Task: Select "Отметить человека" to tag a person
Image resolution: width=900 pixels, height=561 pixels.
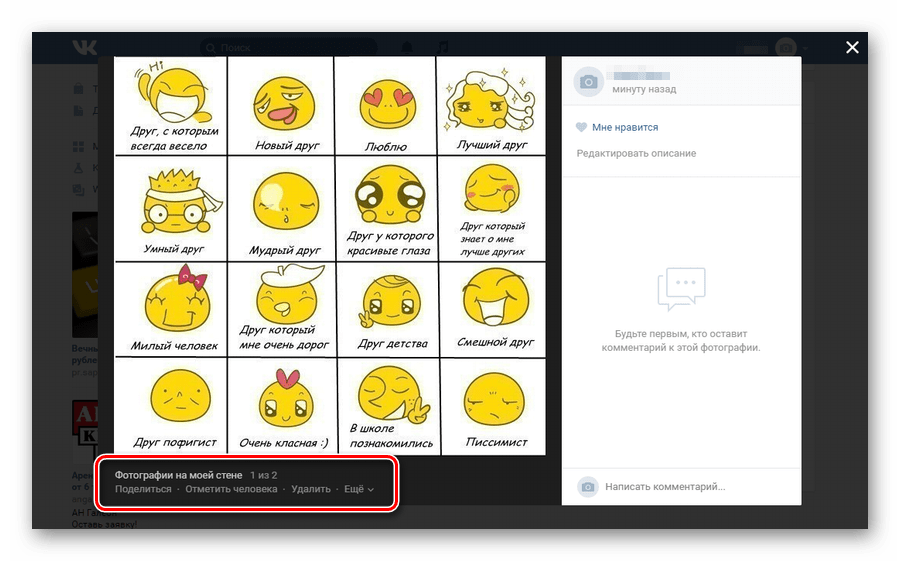Action: [231, 490]
